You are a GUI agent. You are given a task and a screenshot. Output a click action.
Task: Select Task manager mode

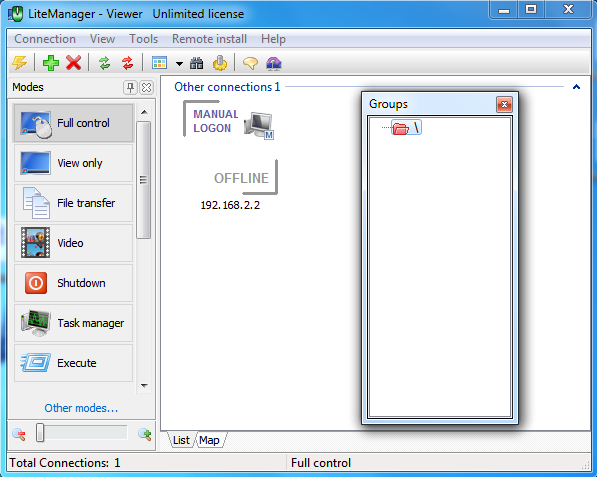point(73,323)
